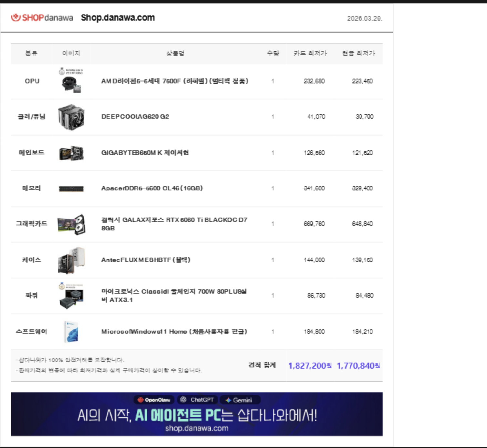Image resolution: width=487 pixels, height=448 pixels.
Task: Select power supply card price 86,730
Action: 316,295
